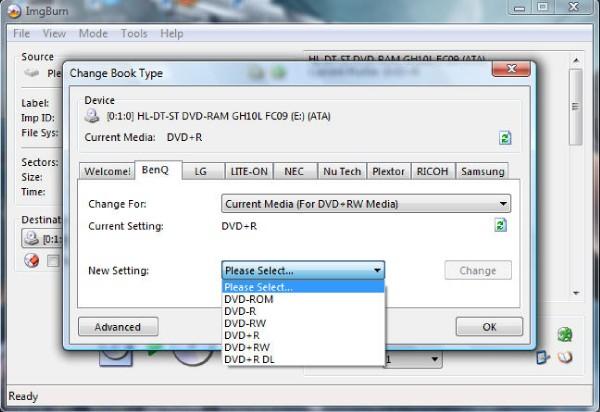Open the Help menu
Screen dimensions: 600x412
(x=171, y=34)
